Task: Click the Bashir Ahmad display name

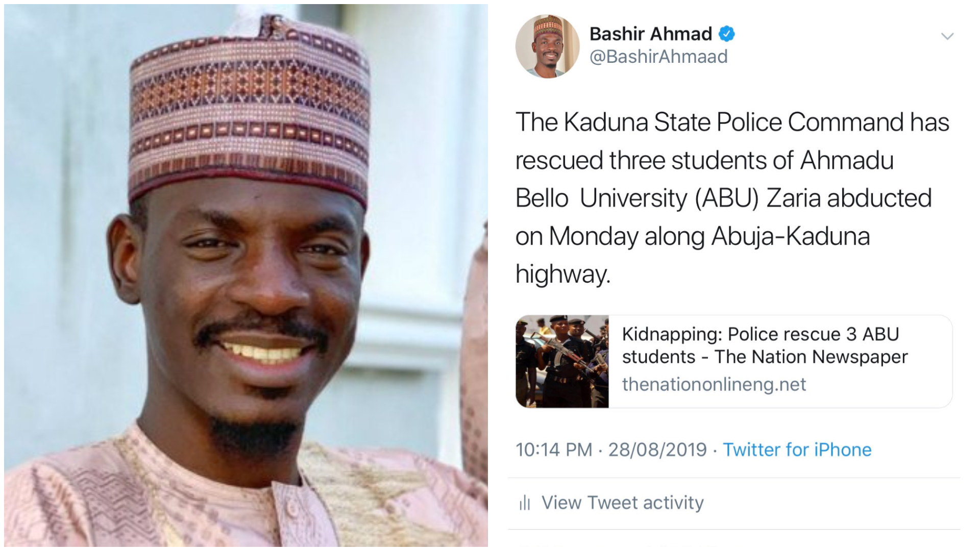Action: tap(650, 34)
